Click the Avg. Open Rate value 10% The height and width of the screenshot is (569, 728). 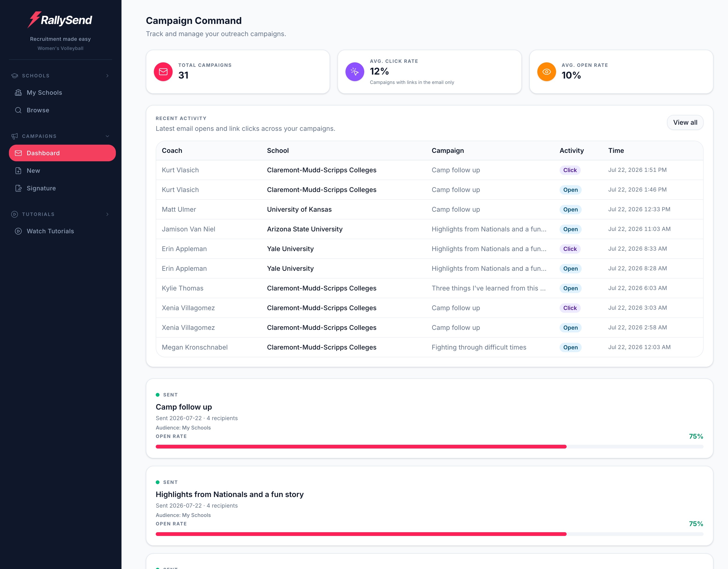click(571, 75)
